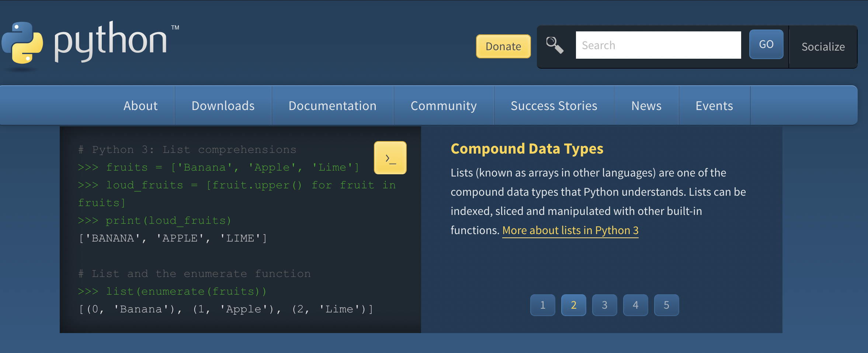Click the Donate button
The image size is (868, 353).
[x=503, y=46]
